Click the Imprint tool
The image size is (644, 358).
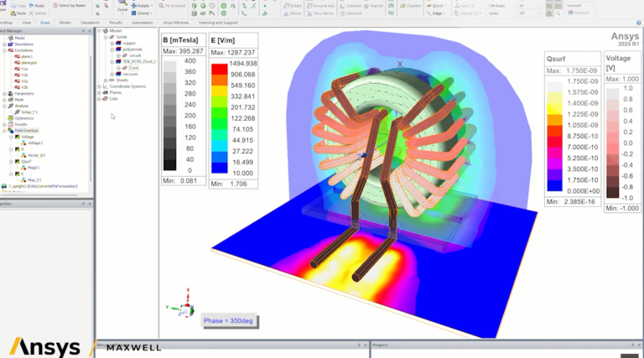point(373,6)
